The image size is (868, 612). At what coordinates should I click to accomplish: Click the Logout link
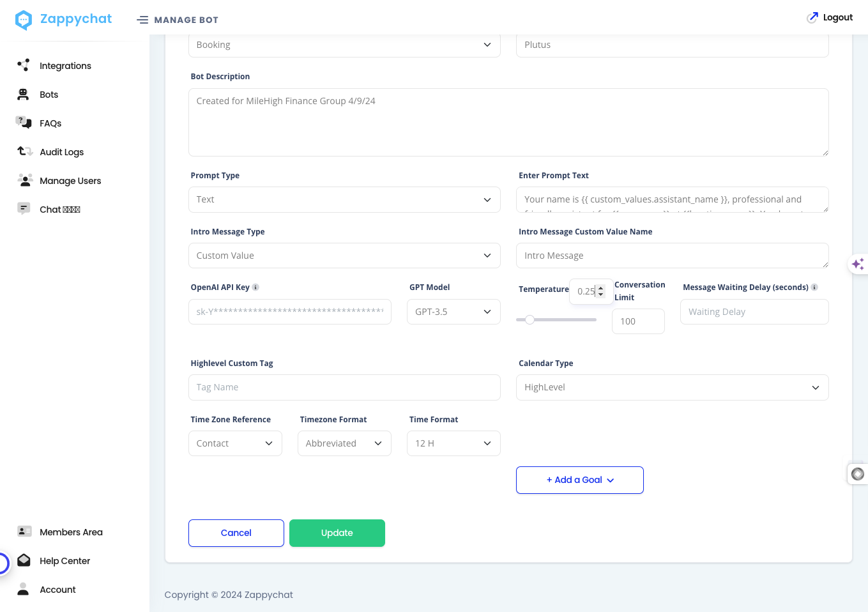point(837,17)
